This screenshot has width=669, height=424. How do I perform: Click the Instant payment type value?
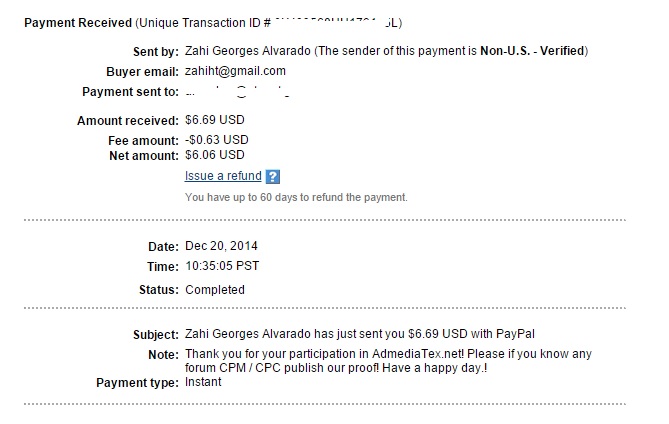203,382
